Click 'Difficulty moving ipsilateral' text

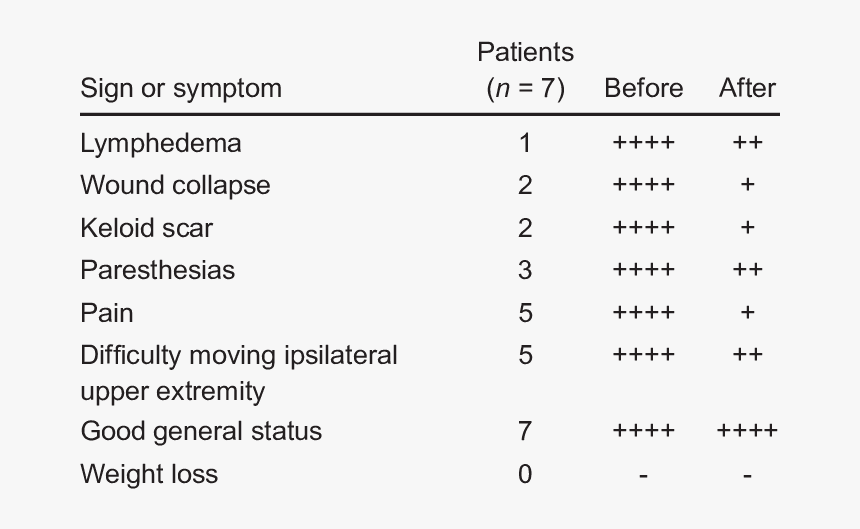coord(239,356)
